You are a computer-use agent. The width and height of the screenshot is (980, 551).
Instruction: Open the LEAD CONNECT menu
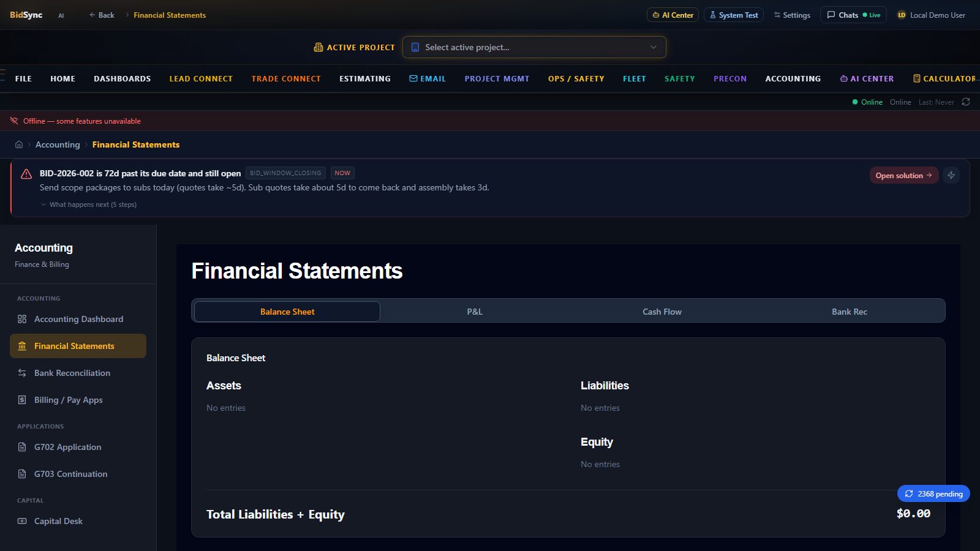[x=201, y=78]
